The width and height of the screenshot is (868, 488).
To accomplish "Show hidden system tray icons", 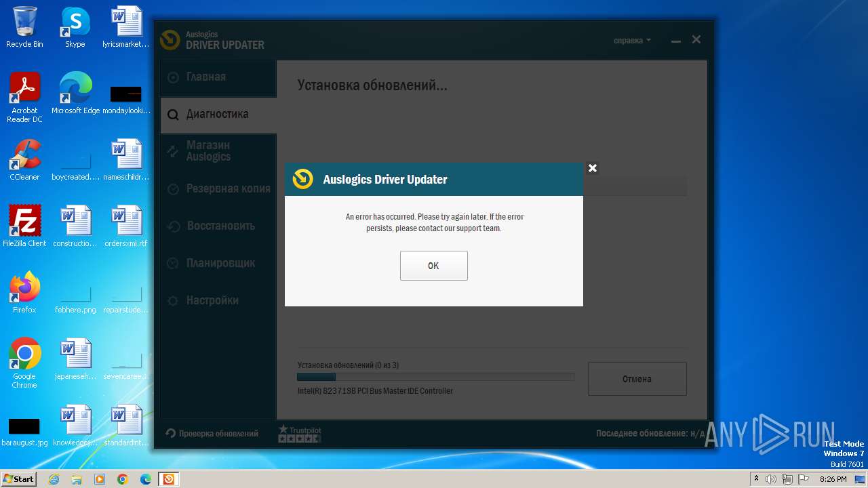I will 757,479.
